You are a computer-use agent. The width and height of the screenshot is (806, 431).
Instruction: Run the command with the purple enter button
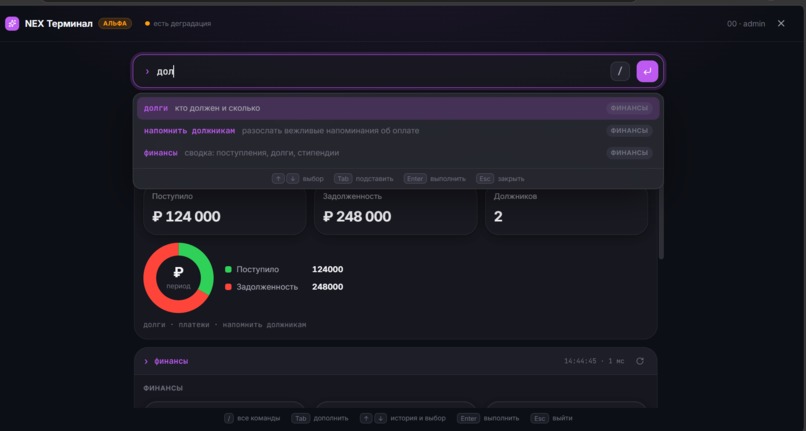[647, 71]
